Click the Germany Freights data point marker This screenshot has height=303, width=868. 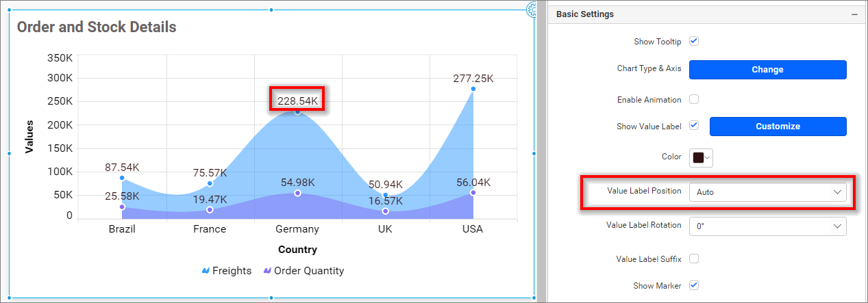[297, 111]
